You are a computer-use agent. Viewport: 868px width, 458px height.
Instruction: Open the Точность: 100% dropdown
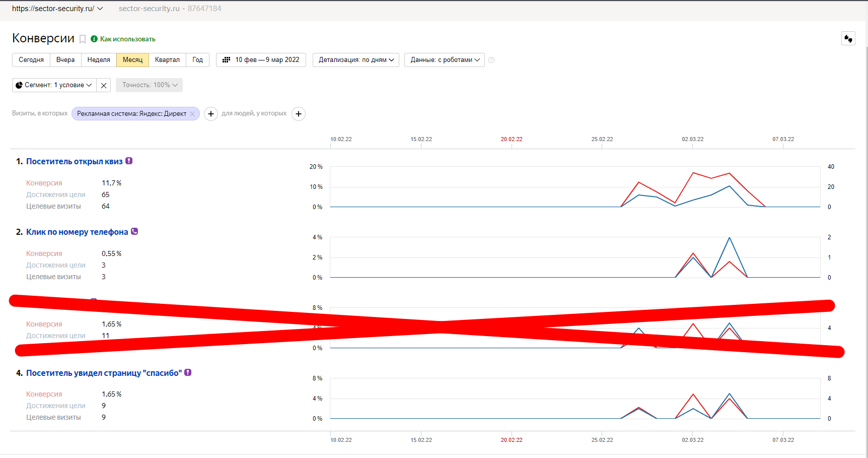[x=149, y=85]
